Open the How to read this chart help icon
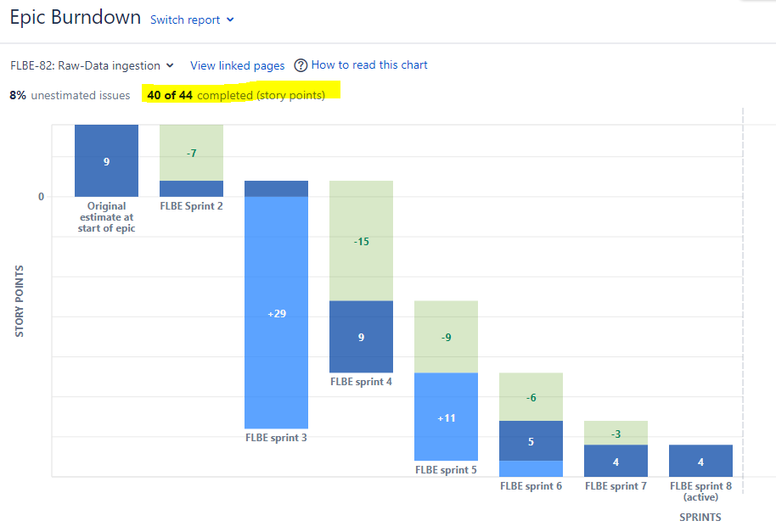 pos(300,65)
